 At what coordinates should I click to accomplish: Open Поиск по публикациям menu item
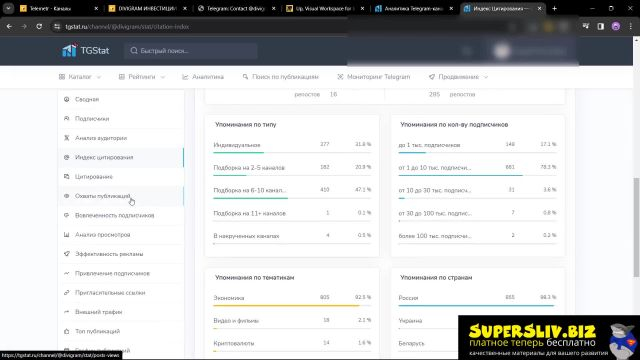[280, 77]
